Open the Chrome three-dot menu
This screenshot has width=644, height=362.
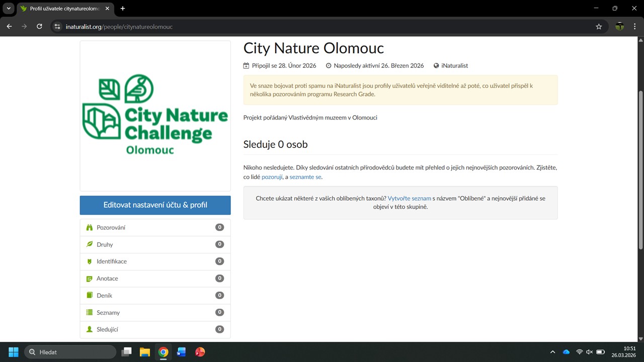coord(634,27)
